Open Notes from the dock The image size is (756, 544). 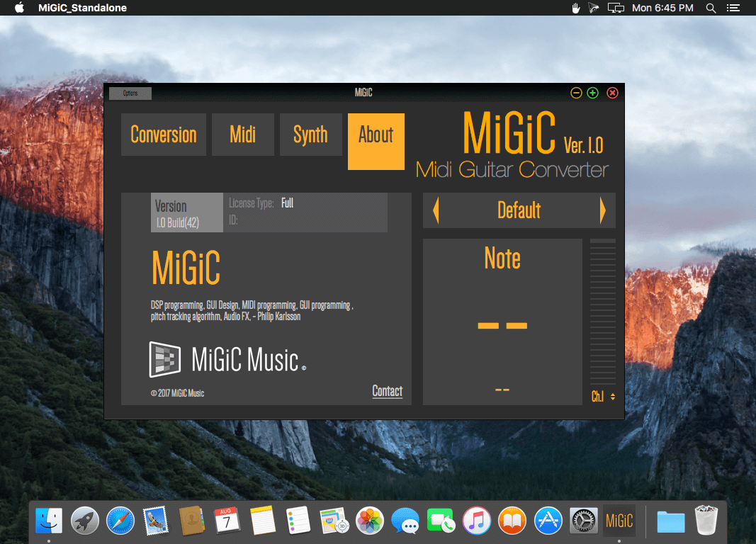262,521
